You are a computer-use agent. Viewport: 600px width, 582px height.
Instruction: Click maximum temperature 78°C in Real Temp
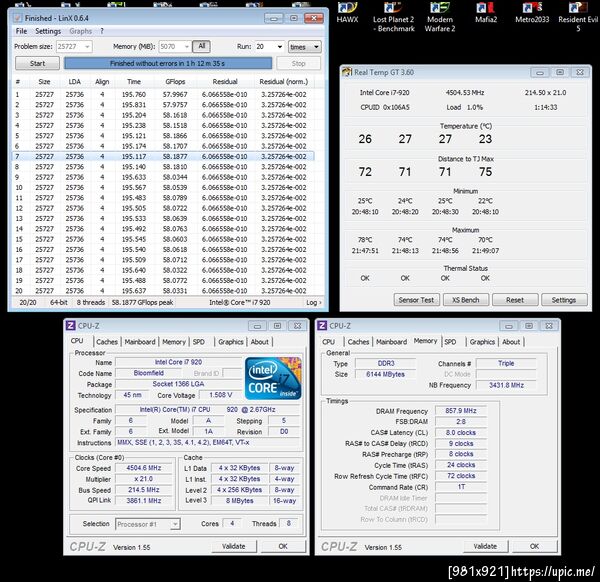[x=365, y=240]
